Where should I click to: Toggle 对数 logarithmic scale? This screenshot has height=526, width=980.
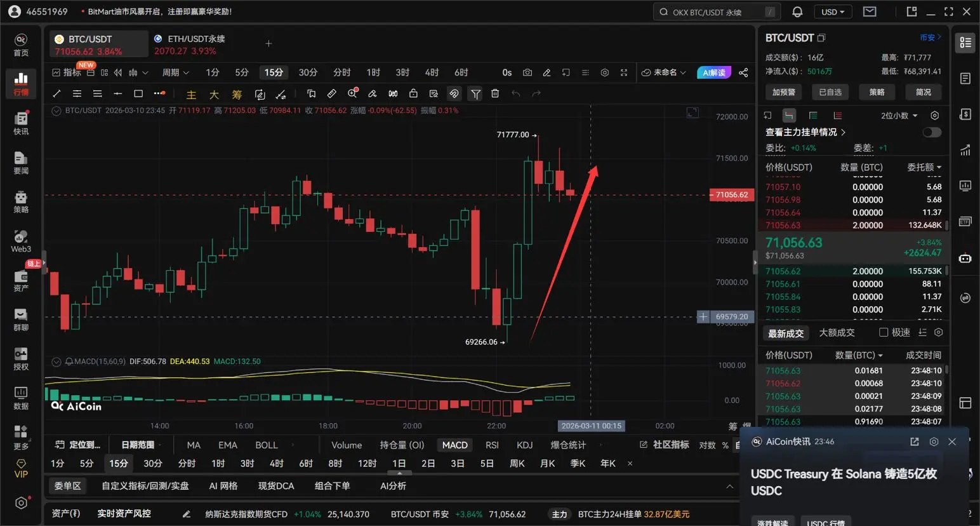[x=707, y=445]
